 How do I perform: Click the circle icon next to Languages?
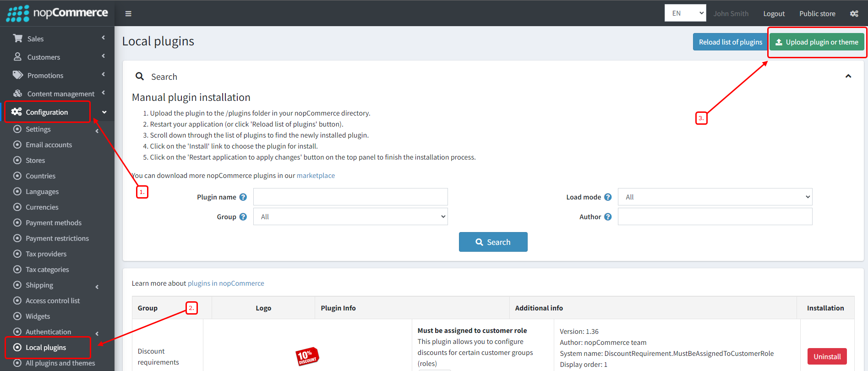coord(17,191)
